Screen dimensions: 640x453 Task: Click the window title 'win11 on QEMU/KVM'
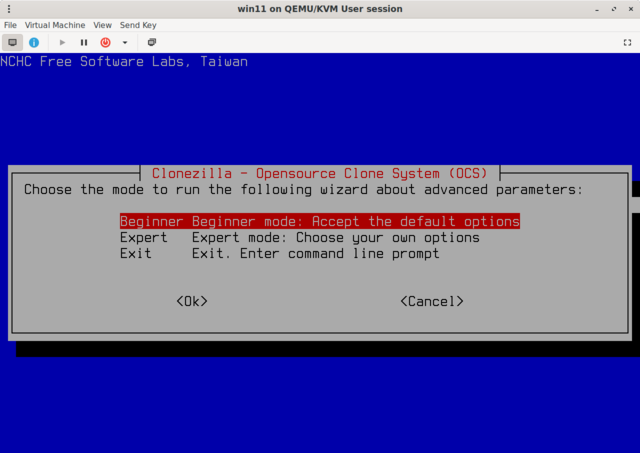pyautogui.click(x=319, y=9)
